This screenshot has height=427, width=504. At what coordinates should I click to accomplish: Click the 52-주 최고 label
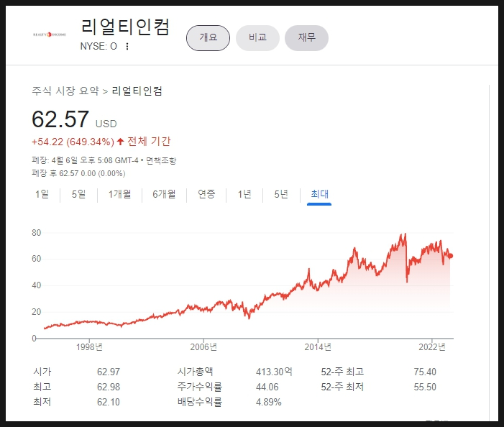click(342, 372)
